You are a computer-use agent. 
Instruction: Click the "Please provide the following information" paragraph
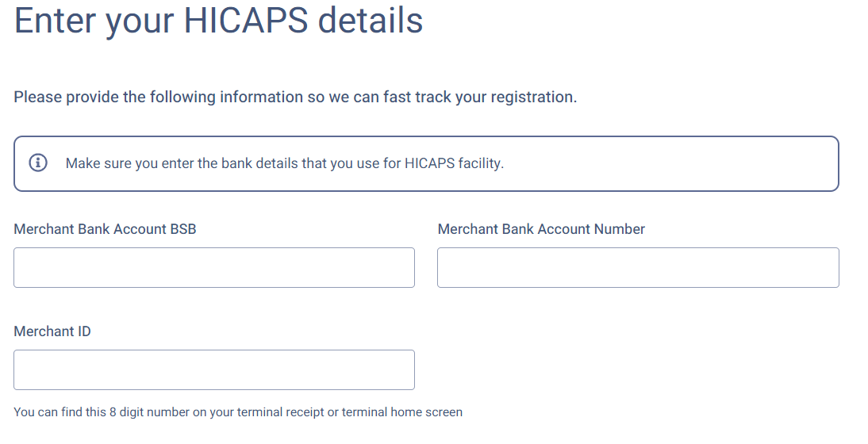pyautogui.click(x=295, y=98)
